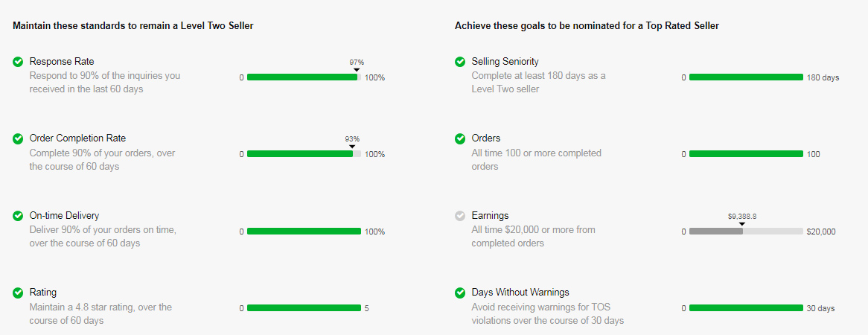Click the Days Without Warnings progress bar
868x335 pixels.
tap(746, 308)
